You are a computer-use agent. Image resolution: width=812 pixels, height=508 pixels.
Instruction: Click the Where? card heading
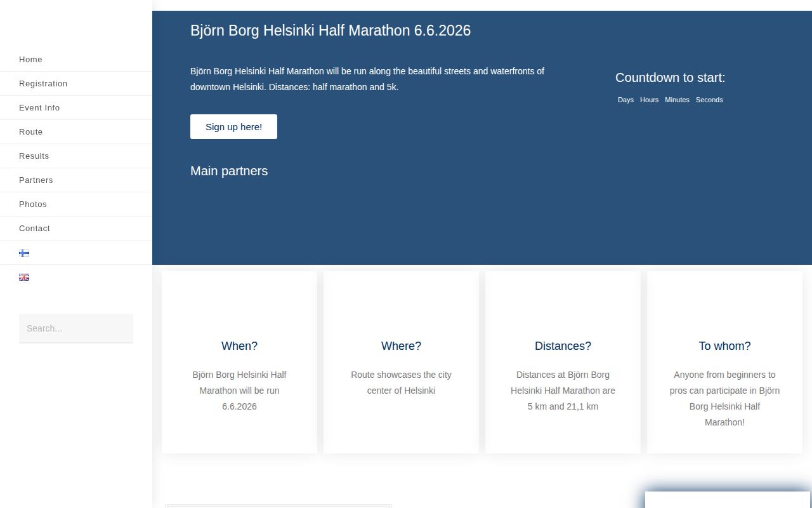pos(401,346)
